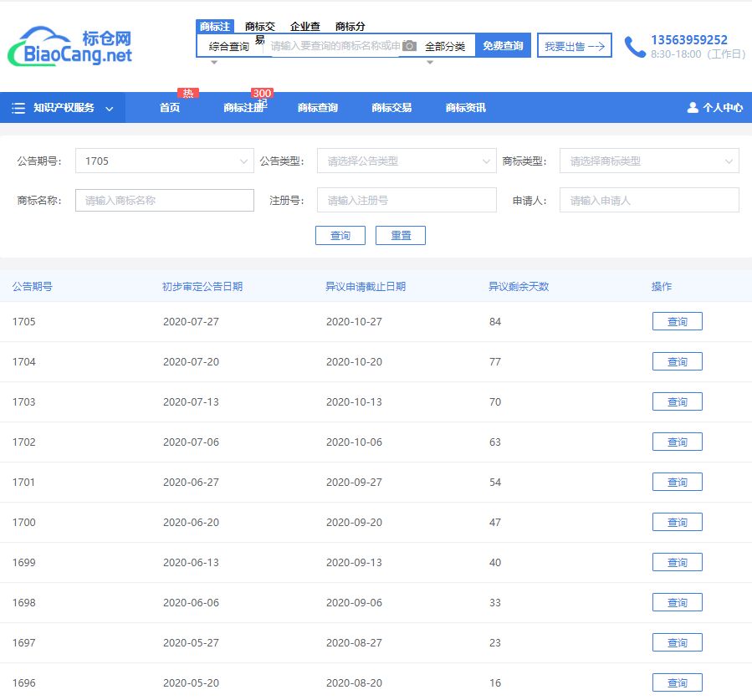752x700 pixels.
Task: Click the 我要出售 button
Action: (574, 46)
